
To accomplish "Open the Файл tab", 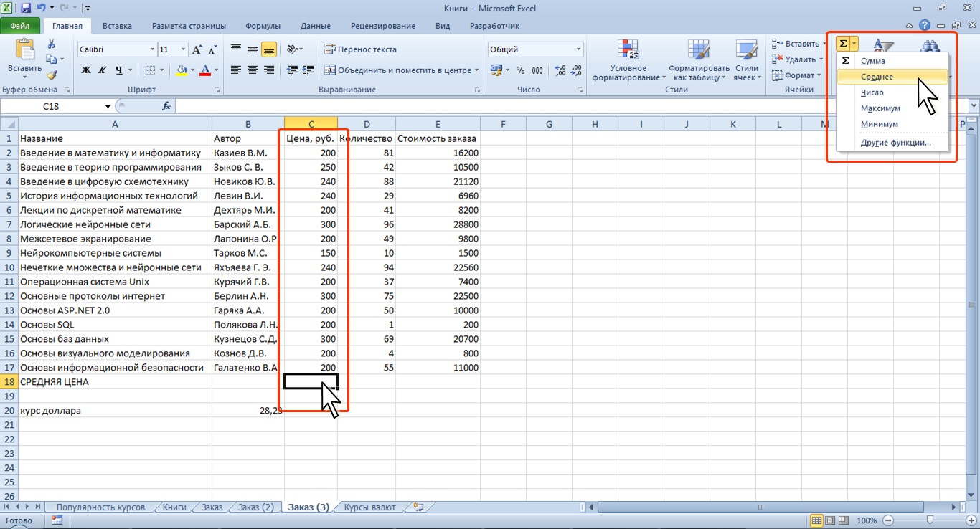I will click(x=20, y=26).
